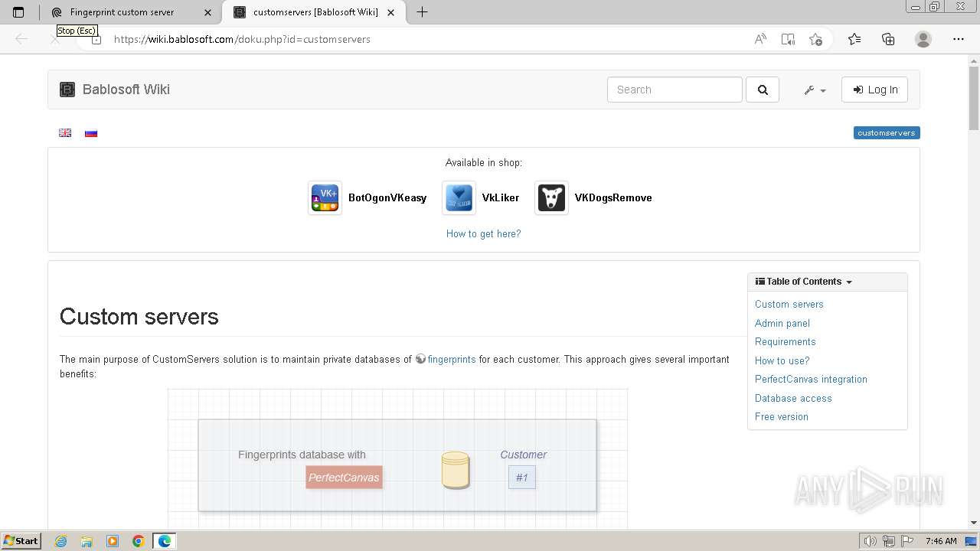Jump to PerfectCanvas integration section
The height and width of the screenshot is (551, 980).
point(811,380)
